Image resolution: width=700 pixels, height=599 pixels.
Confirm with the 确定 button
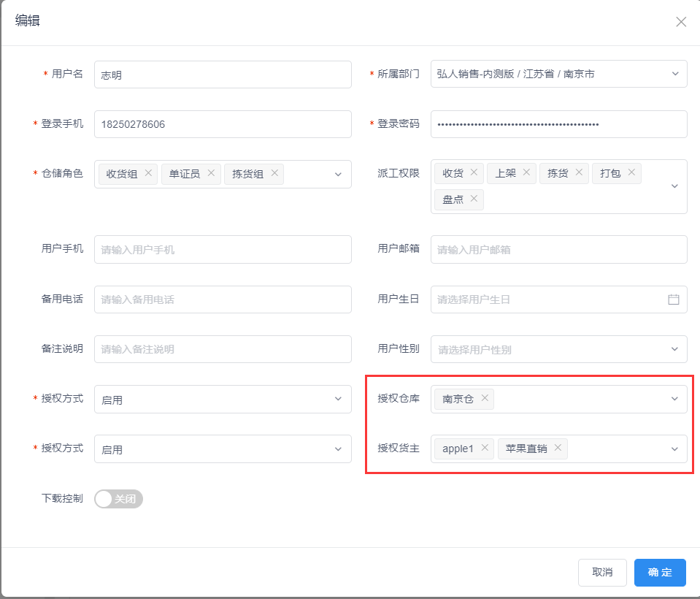tap(660, 572)
